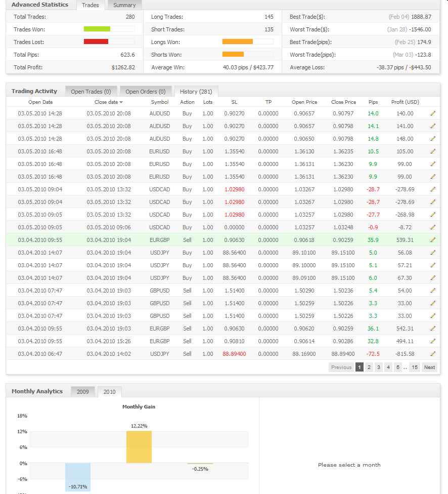Open page 3 of the trade history
This screenshot has width=448, height=494.
point(379,367)
